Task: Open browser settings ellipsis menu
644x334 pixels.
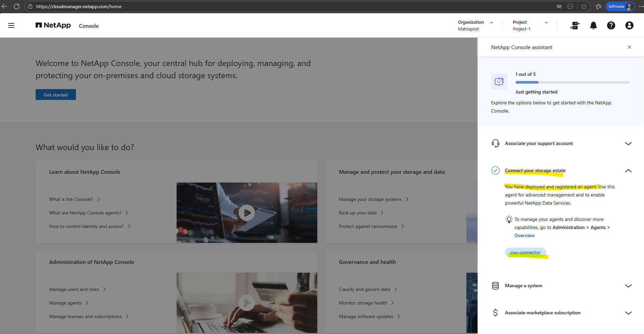Action: point(641,6)
